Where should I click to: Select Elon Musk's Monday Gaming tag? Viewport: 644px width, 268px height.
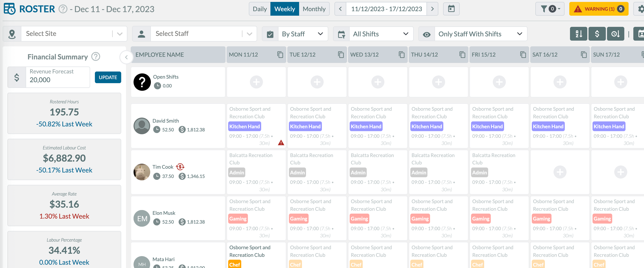238,219
